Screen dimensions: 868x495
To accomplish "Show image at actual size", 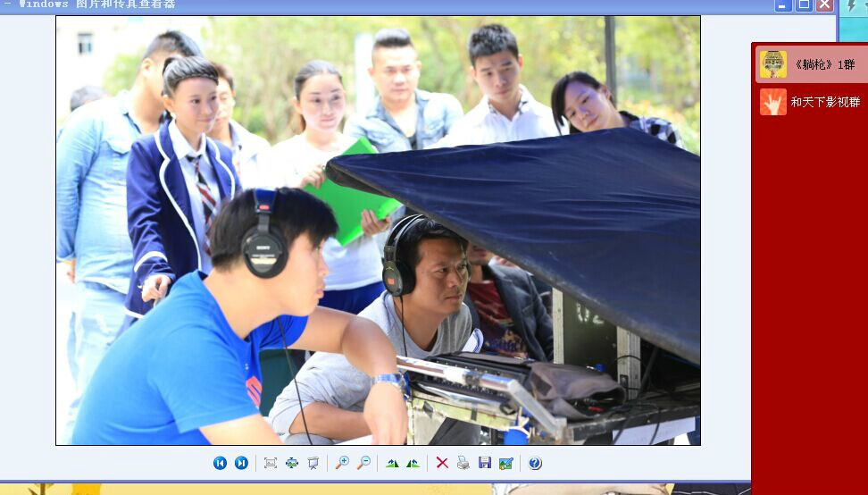I will (292, 463).
